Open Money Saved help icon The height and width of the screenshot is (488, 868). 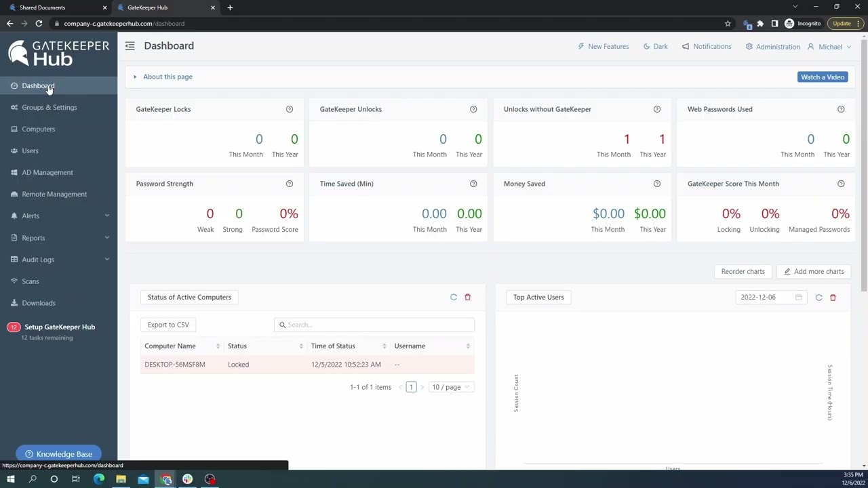click(657, 184)
